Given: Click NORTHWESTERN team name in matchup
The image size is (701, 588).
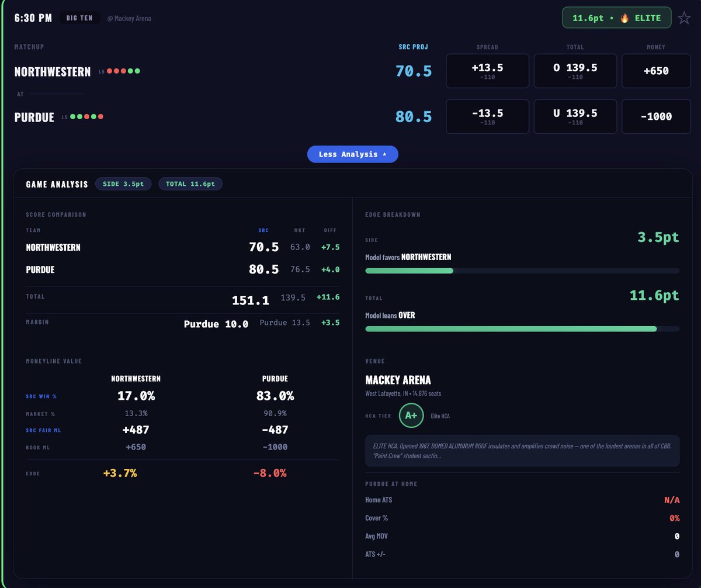Looking at the screenshot, I should (53, 72).
